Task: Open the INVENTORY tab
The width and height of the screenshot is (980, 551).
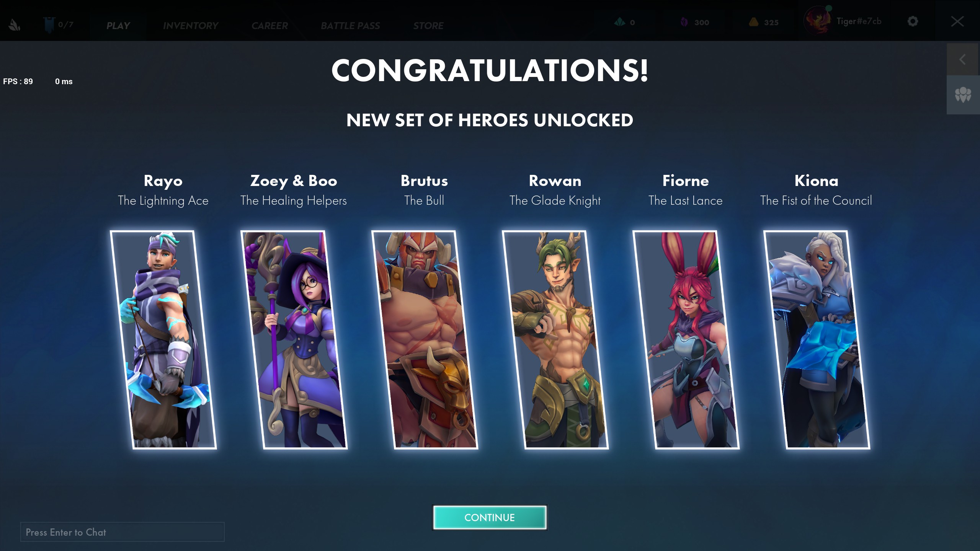Action: [x=191, y=26]
